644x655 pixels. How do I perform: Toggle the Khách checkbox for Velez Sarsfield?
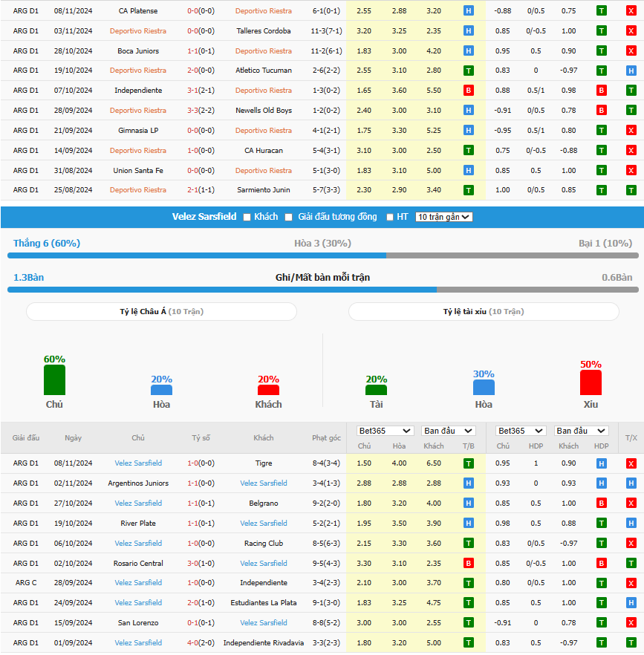(x=247, y=217)
